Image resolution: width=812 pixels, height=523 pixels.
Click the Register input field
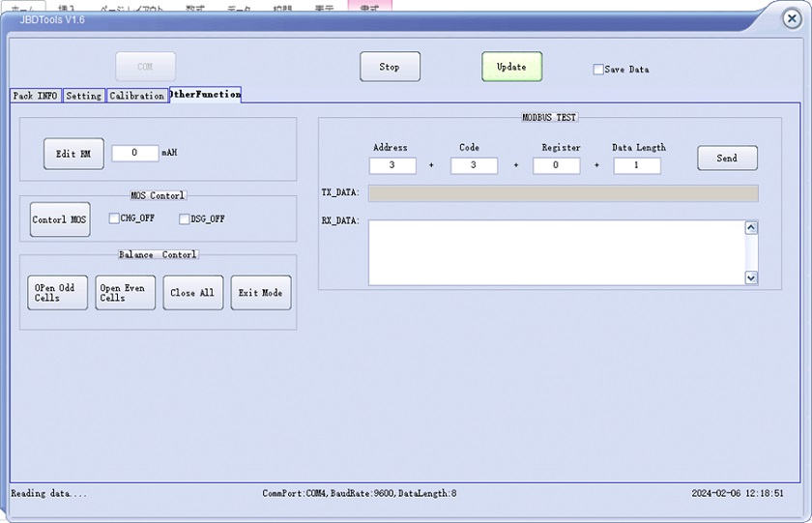click(556, 165)
